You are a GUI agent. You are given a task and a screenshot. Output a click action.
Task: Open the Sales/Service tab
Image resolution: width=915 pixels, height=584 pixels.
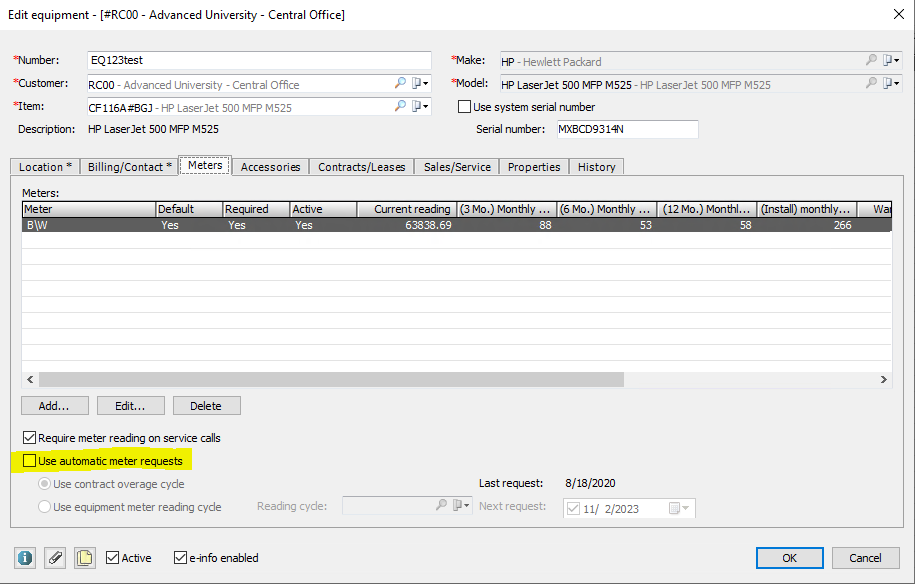tap(457, 167)
